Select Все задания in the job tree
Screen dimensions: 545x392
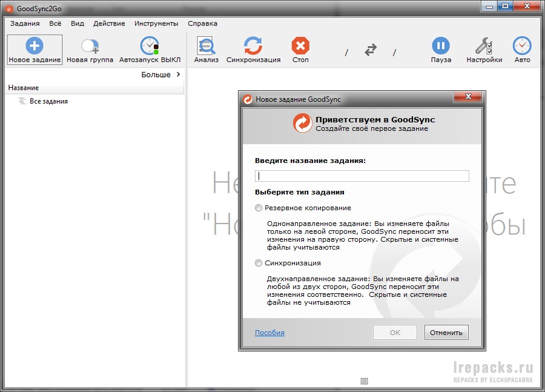[x=48, y=101]
